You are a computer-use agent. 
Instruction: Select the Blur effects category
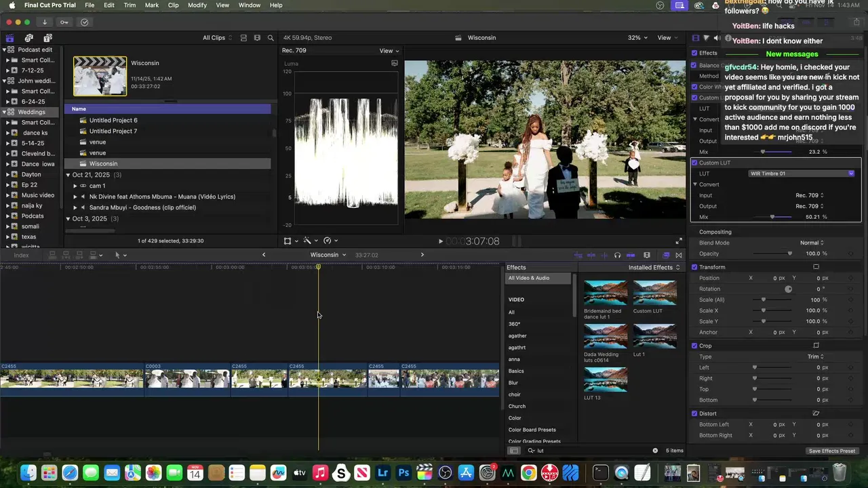[513, 383]
